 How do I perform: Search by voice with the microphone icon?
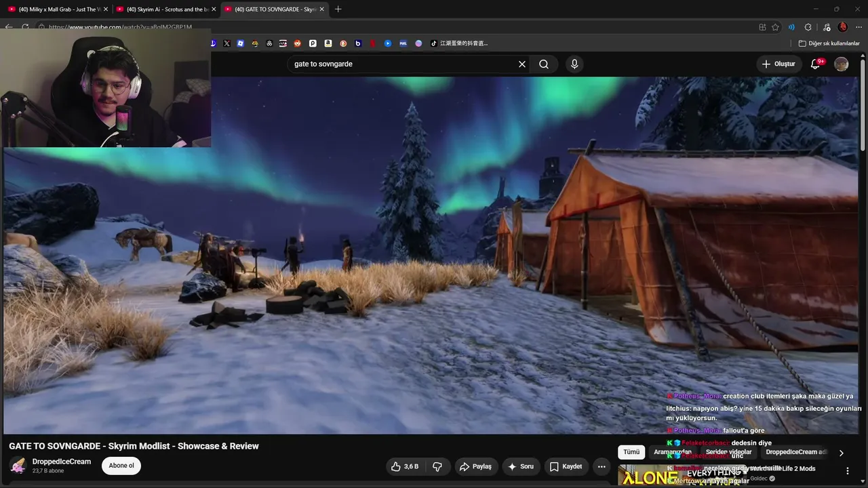[x=574, y=64]
